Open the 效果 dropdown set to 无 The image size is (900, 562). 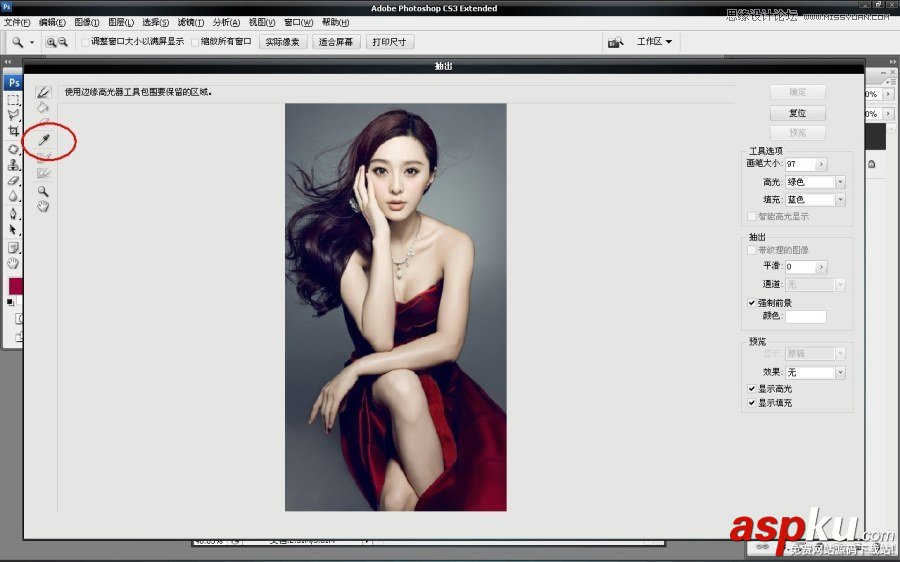coord(815,373)
